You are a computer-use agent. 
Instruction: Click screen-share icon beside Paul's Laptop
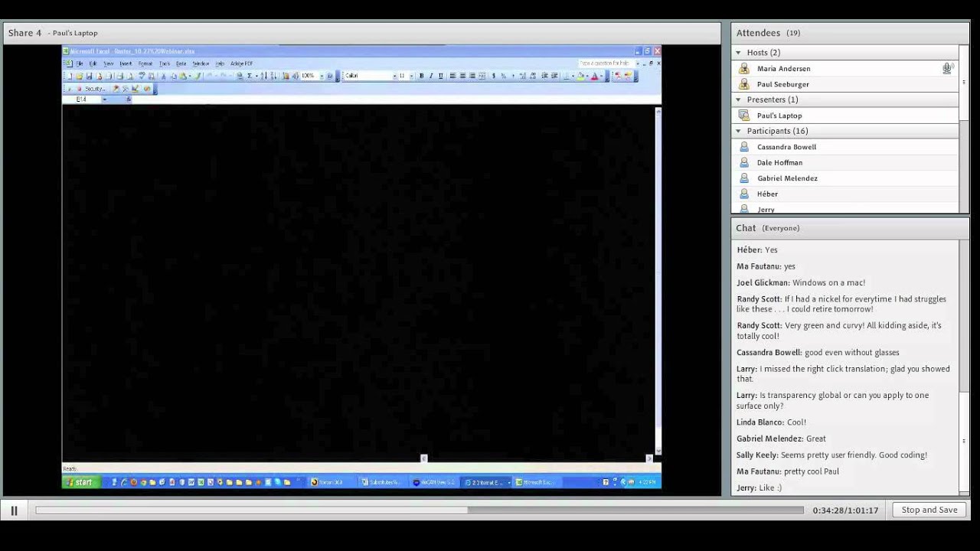(x=743, y=116)
